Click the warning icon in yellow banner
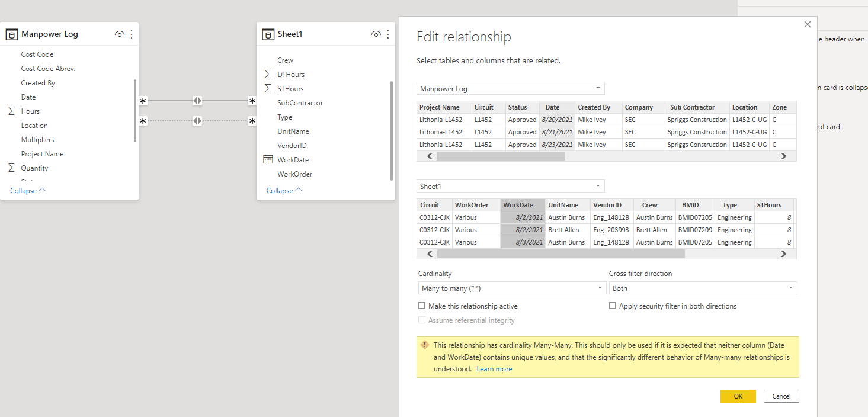 point(425,345)
